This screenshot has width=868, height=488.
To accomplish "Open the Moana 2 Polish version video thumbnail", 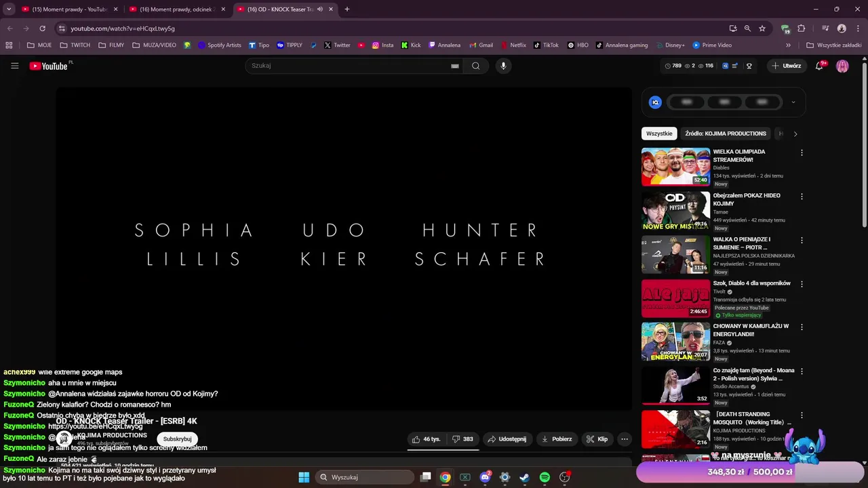I will point(675,386).
